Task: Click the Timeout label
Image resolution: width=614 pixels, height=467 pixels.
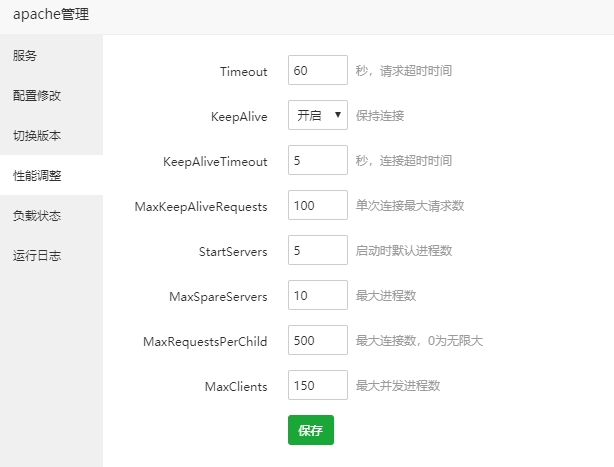Action: (244, 72)
